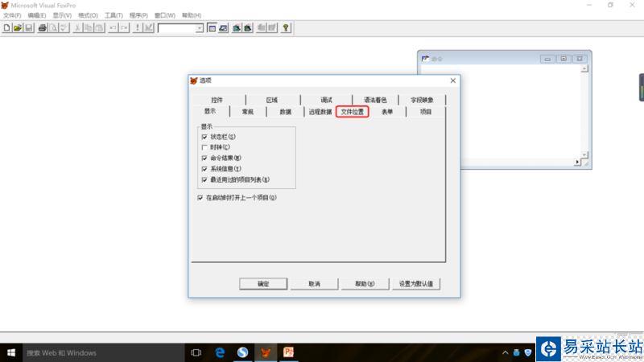The image size is (644, 362).
Task: Open the Windows Start menu
Action: coord(11,352)
